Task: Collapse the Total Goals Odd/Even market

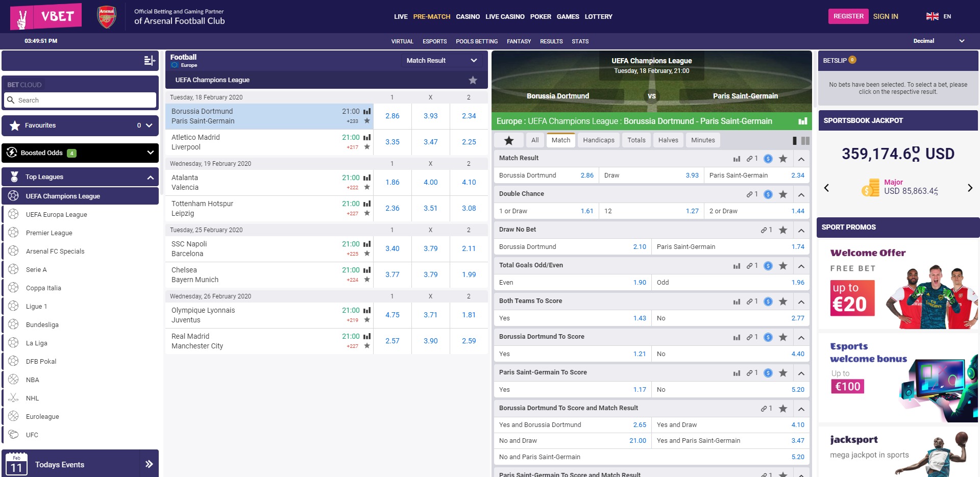Action: tap(801, 266)
